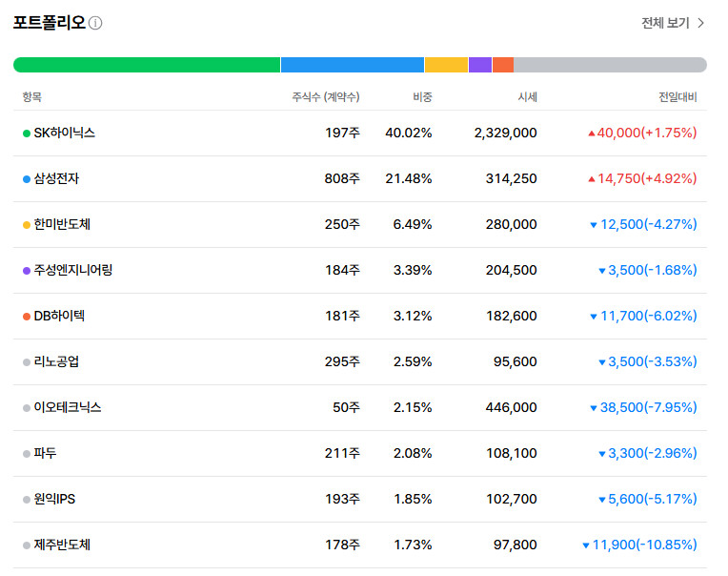Select the green SK하이닉스 bar segment
This screenshot has width=728, height=576.
coord(147,65)
